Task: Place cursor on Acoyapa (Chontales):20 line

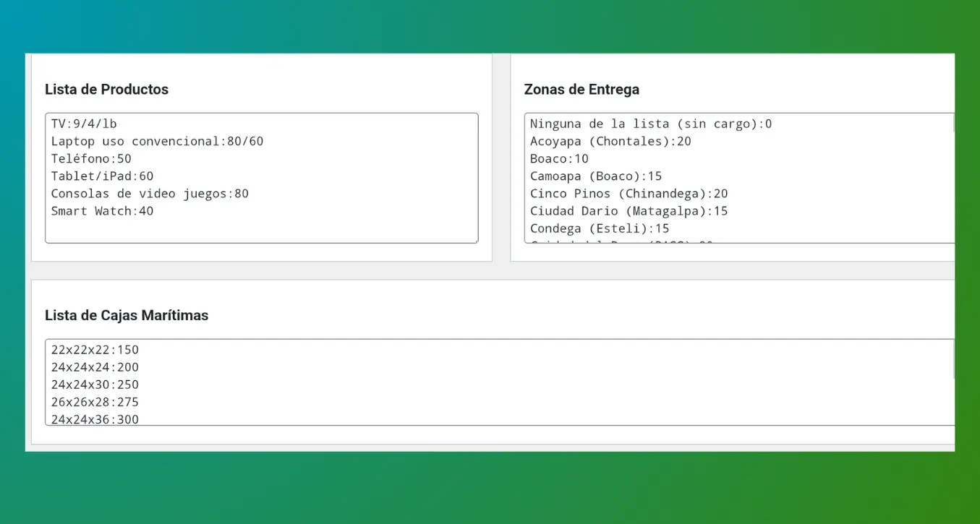Action: pos(610,141)
